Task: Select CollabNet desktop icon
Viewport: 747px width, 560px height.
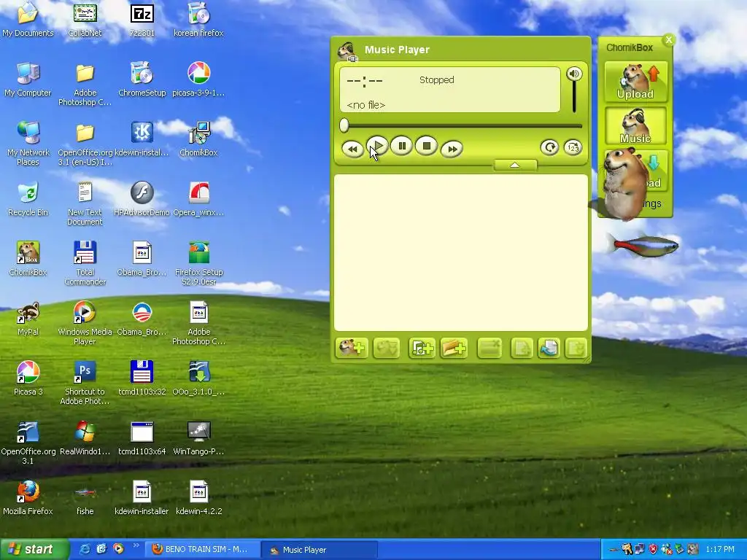Action: (85, 20)
